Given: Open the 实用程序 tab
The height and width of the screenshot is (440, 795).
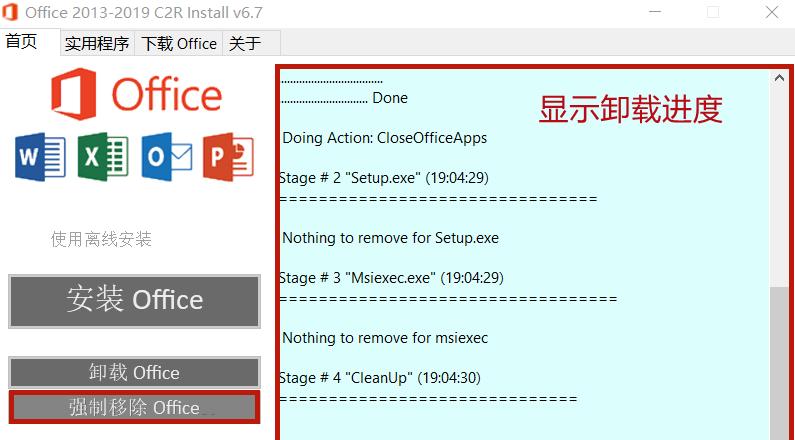Looking at the screenshot, I should [97, 43].
